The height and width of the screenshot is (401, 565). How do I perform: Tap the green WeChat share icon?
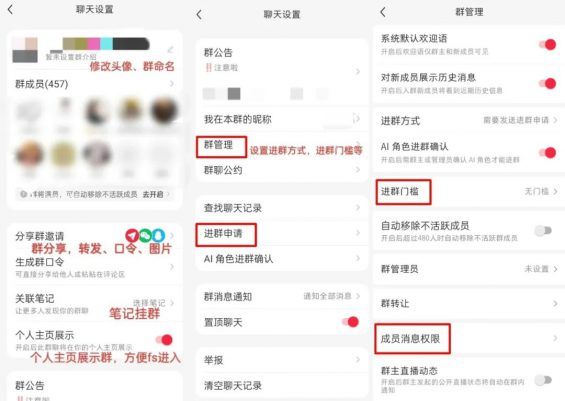point(145,235)
